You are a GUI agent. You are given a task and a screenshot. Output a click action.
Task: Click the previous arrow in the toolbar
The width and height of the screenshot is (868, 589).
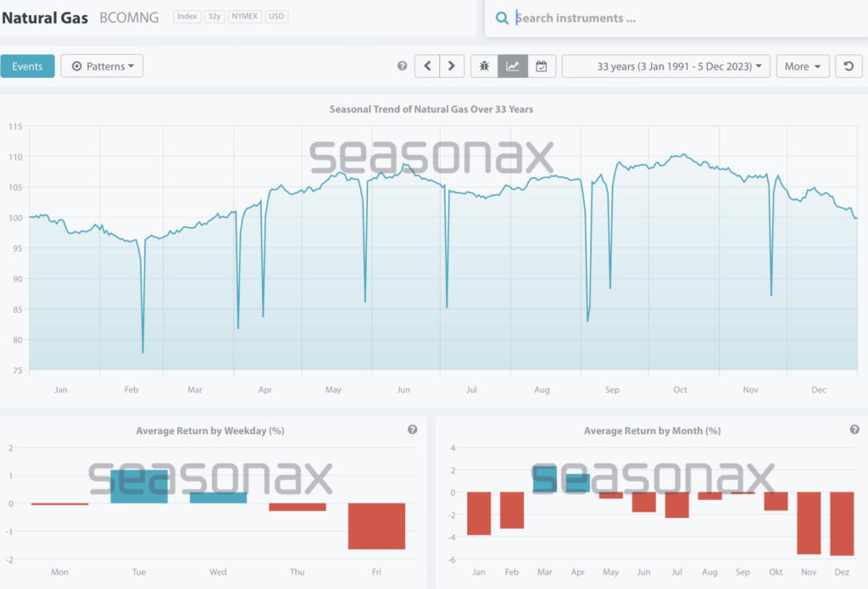tap(427, 66)
